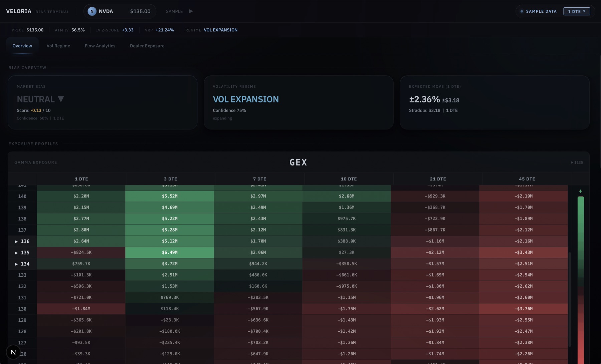Image resolution: width=601 pixels, height=364 pixels.
Task: Click the GEX color scale bar
Action: pyautogui.click(x=581, y=280)
